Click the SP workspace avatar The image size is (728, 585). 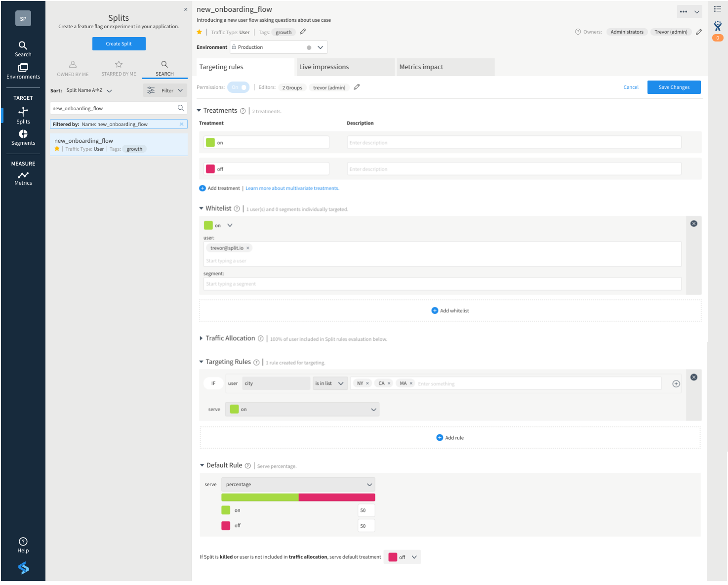pyautogui.click(x=23, y=19)
